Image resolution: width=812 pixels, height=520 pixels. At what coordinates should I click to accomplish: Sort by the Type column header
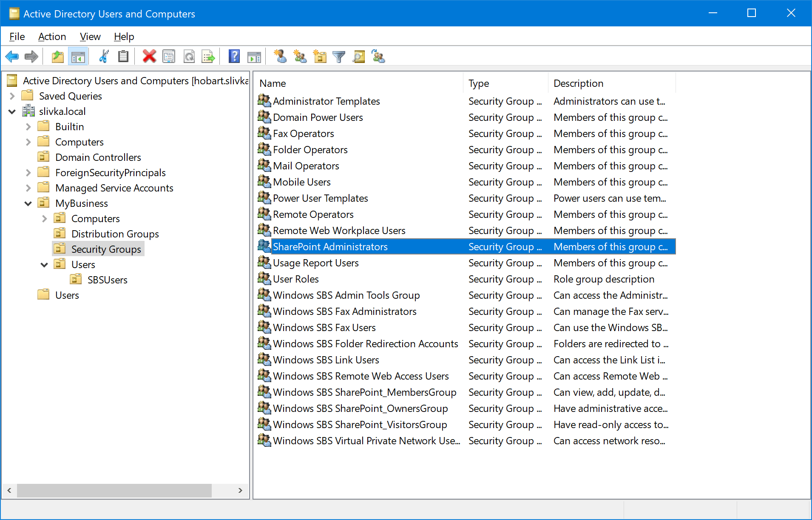506,83
